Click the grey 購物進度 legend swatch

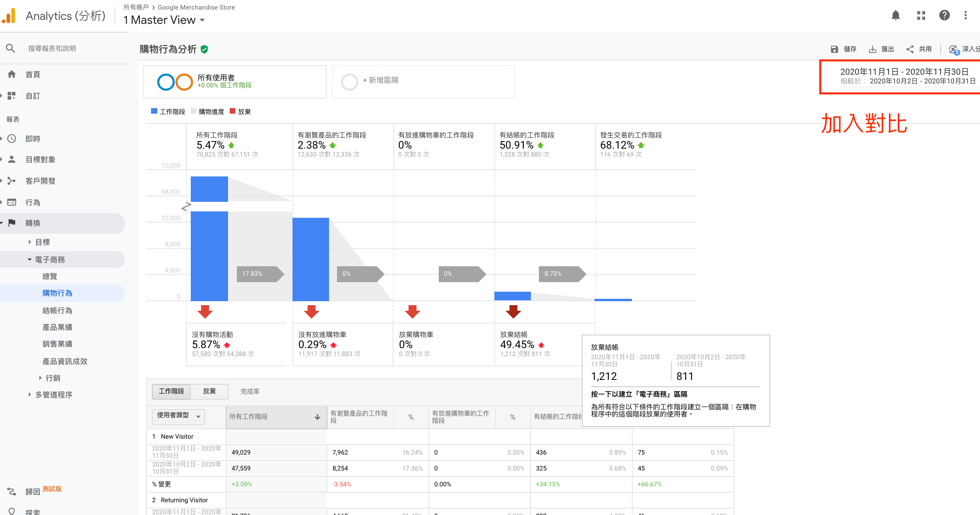pyautogui.click(x=194, y=111)
